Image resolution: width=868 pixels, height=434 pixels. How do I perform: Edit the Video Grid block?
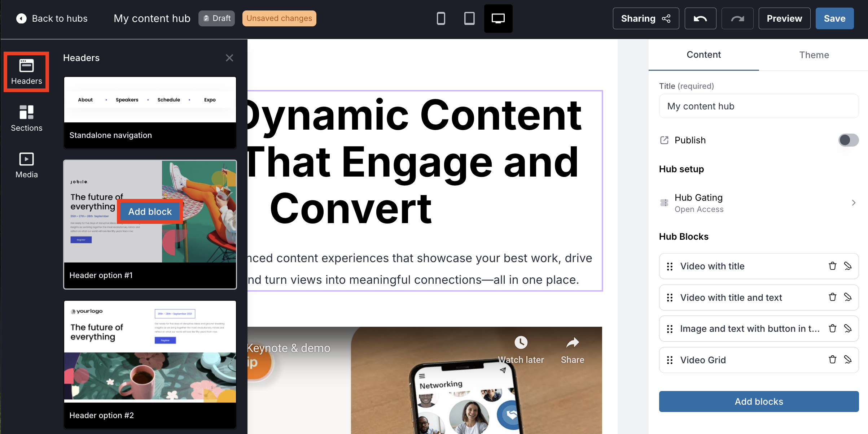tap(848, 360)
